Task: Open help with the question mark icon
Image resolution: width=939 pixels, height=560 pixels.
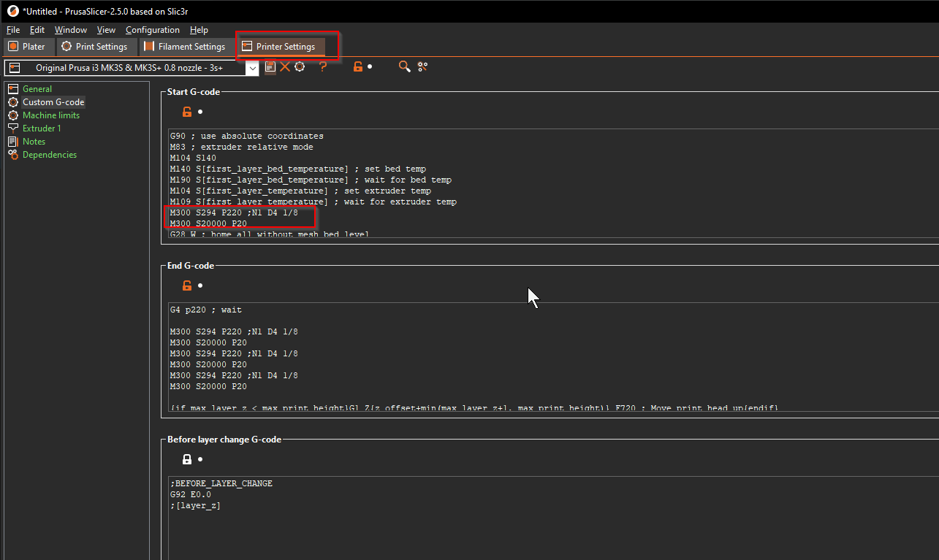Action: pos(322,66)
